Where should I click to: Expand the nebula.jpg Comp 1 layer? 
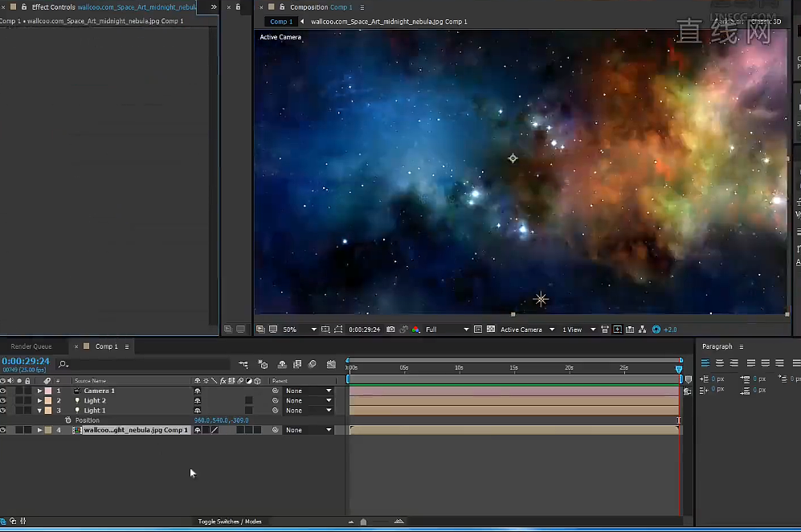coord(39,430)
